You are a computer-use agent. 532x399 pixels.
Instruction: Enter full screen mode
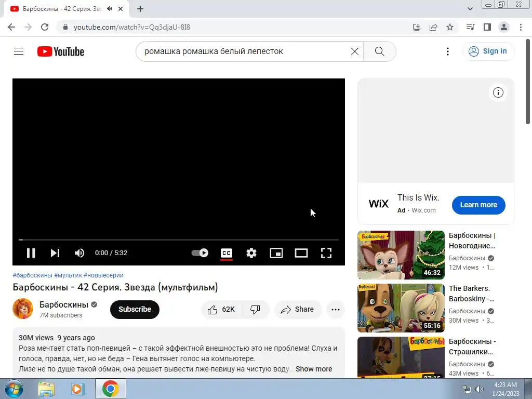coord(326,253)
